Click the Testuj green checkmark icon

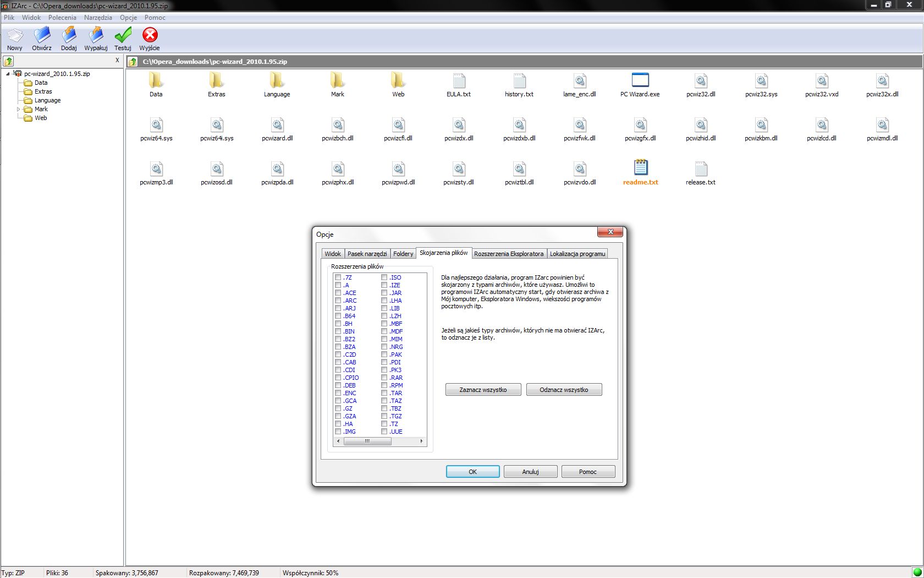coord(123,35)
